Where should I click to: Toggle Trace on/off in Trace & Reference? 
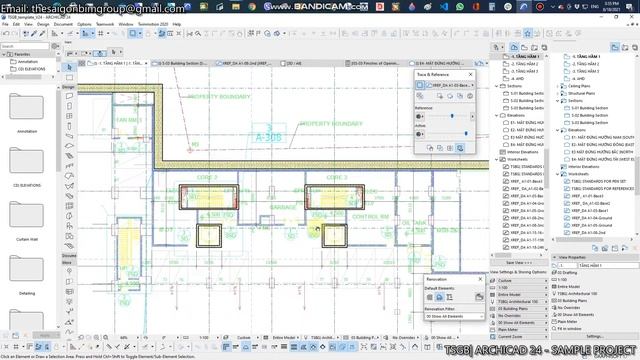(x=420, y=85)
